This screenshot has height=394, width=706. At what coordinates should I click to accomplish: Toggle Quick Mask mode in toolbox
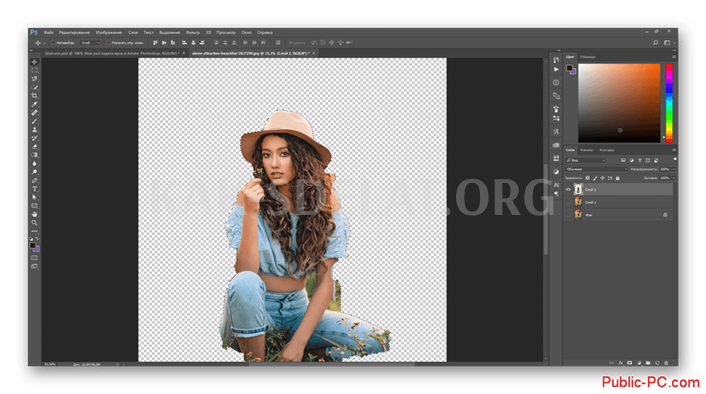(x=35, y=258)
